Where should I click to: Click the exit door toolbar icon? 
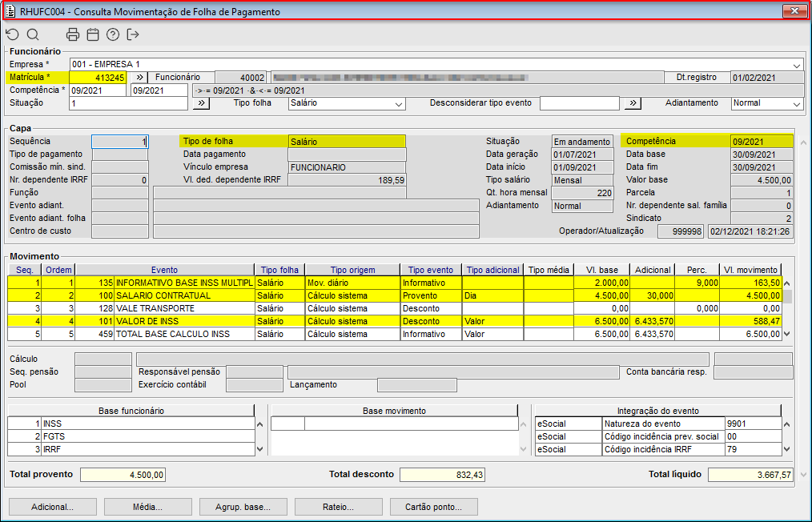click(133, 34)
